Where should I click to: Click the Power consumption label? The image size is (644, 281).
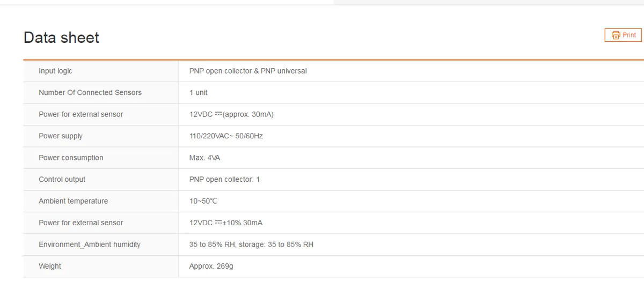click(71, 158)
